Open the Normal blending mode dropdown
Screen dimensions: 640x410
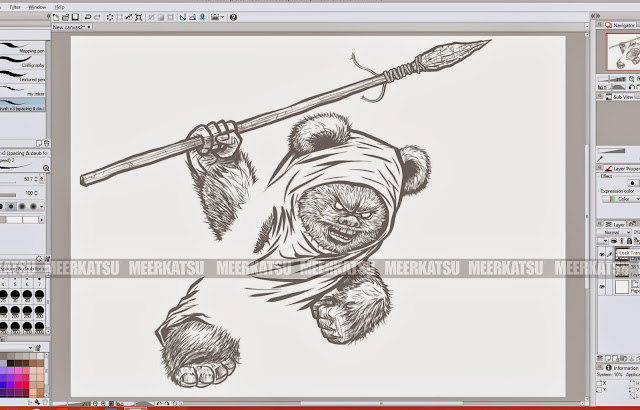[x=614, y=232]
